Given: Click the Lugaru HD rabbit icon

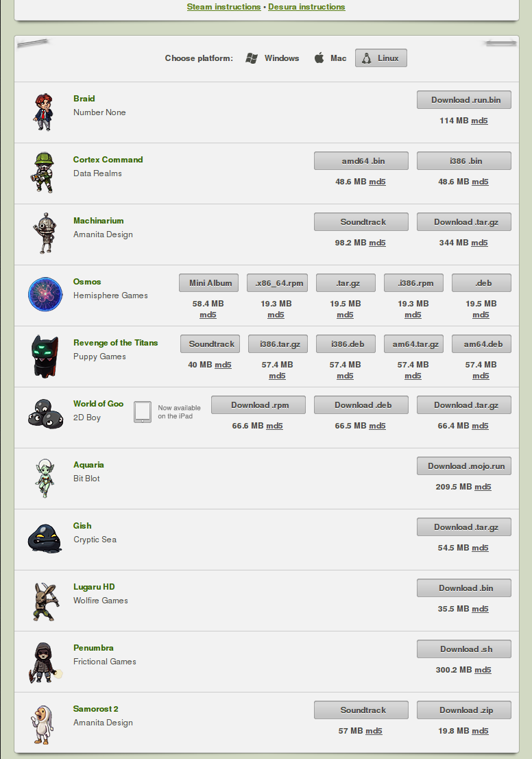Looking at the screenshot, I should pos(45,602).
